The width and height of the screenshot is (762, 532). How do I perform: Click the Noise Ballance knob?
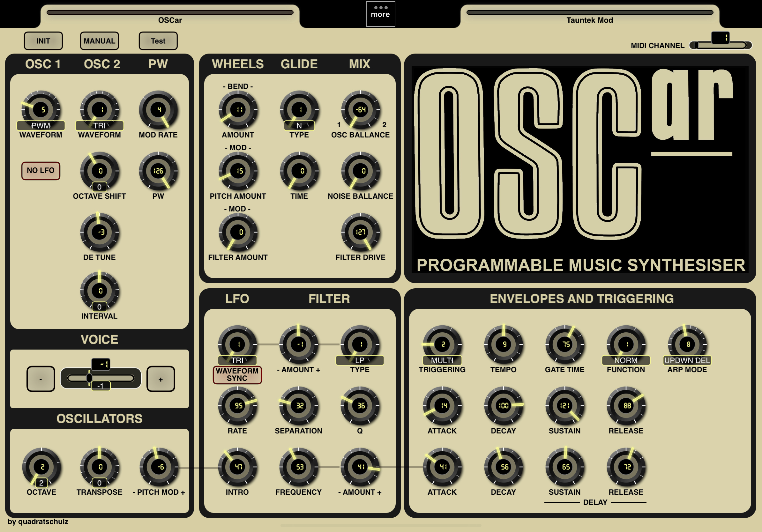click(x=361, y=171)
